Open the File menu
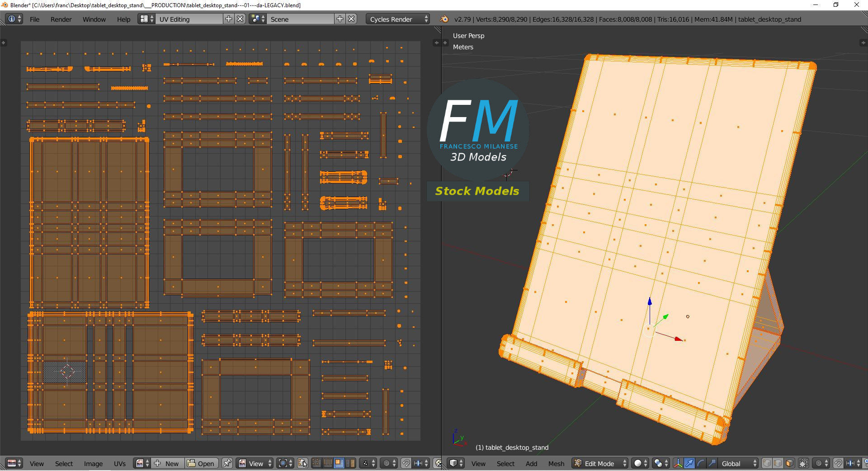Screen dimensions: 868x471 point(34,19)
